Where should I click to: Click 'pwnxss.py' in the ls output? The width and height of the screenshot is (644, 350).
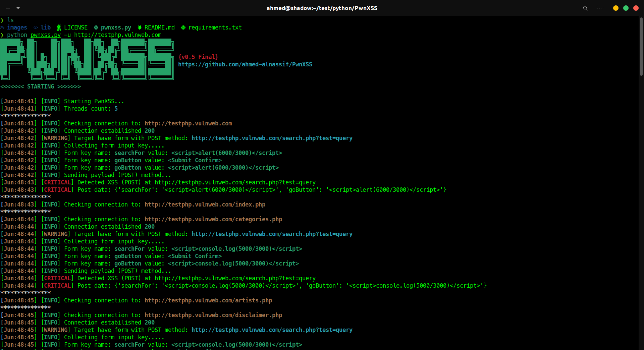(x=116, y=27)
